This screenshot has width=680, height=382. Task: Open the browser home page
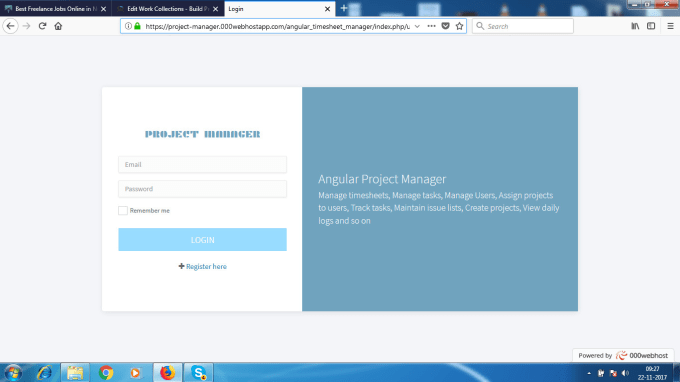pos(58,26)
